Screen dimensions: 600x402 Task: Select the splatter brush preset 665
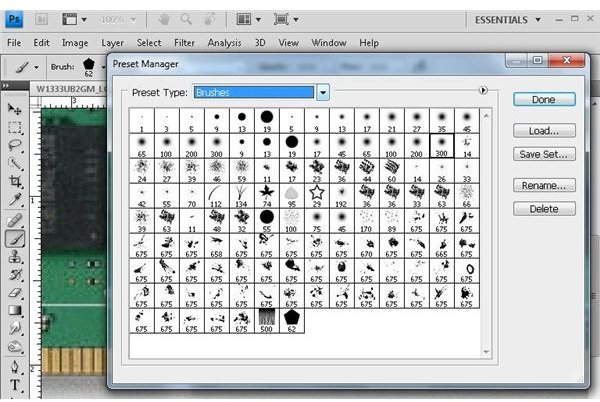tap(442, 246)
